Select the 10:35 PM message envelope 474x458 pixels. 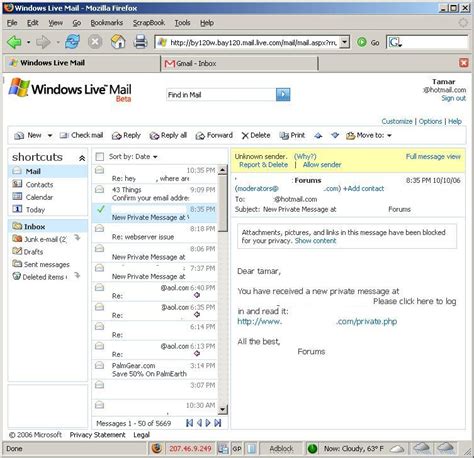[99, 170]
